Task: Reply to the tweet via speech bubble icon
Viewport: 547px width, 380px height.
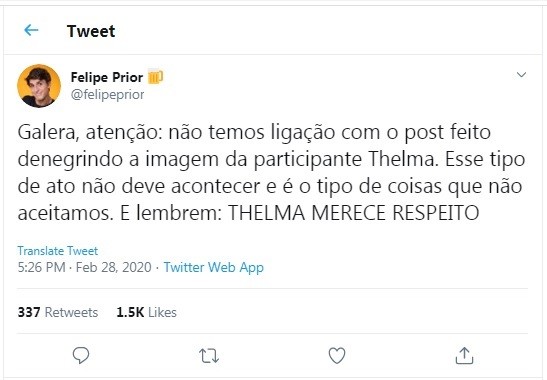Action: (81, 356)
